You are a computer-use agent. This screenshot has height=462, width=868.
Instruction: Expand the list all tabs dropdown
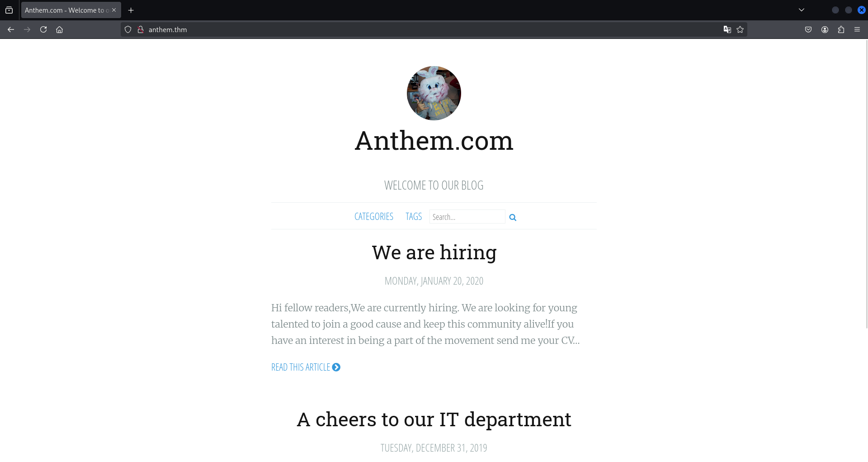click(x=802, y=10)
